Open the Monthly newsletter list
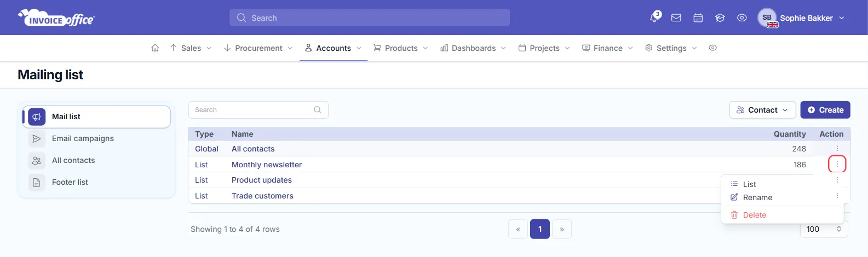This screenshot has height=257, width=868. [267, 165]
